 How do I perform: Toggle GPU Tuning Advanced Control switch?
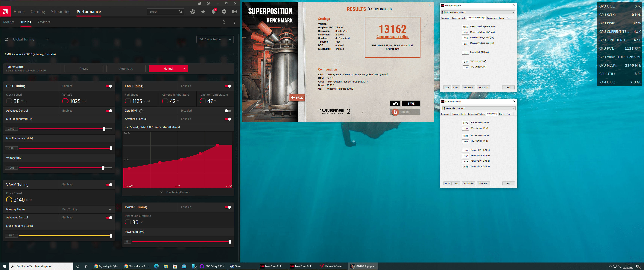point(109,111)
